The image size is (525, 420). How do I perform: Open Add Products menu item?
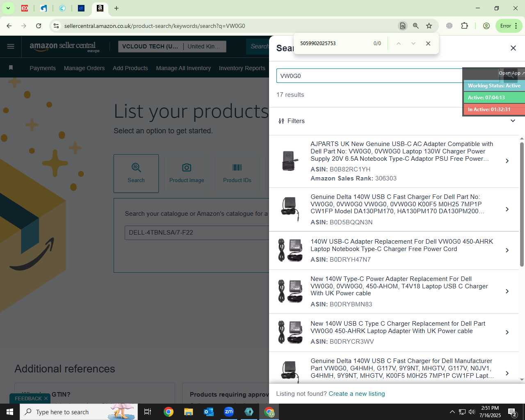coord(130,68)
